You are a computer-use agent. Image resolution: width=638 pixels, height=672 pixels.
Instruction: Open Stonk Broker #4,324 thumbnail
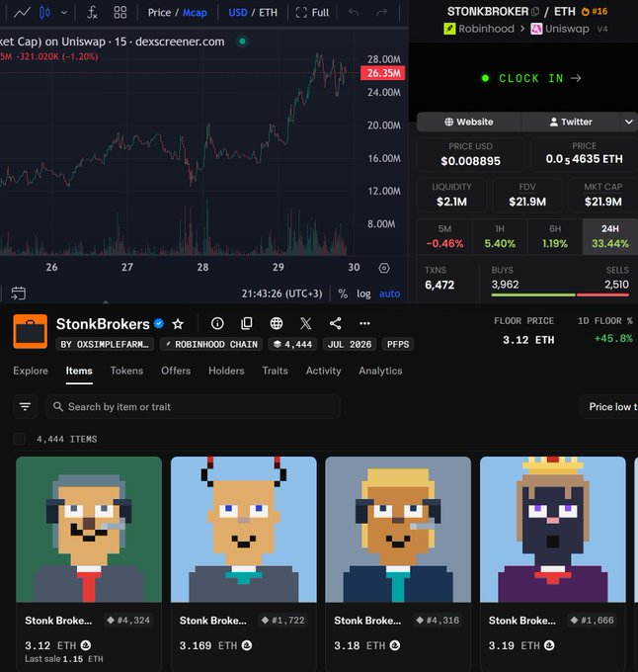point(89,530)
